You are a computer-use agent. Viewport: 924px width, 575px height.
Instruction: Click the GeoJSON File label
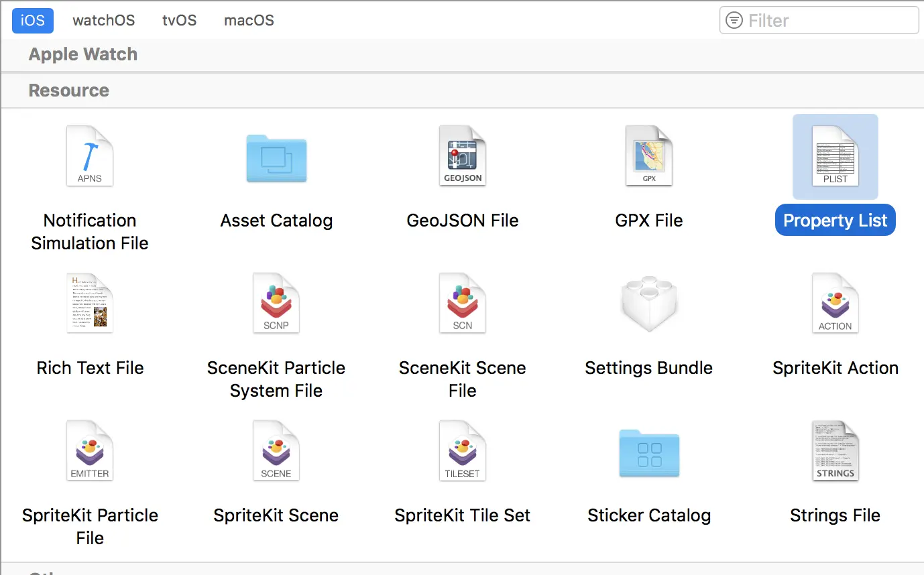(x=463, y=220)
